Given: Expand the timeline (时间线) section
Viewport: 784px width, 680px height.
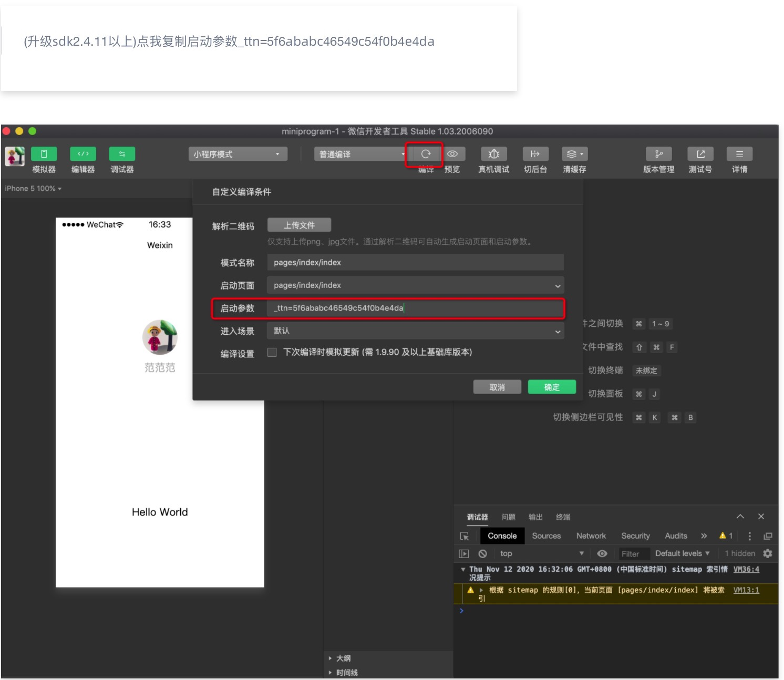Looking at the screenshot, I should 343,673.
